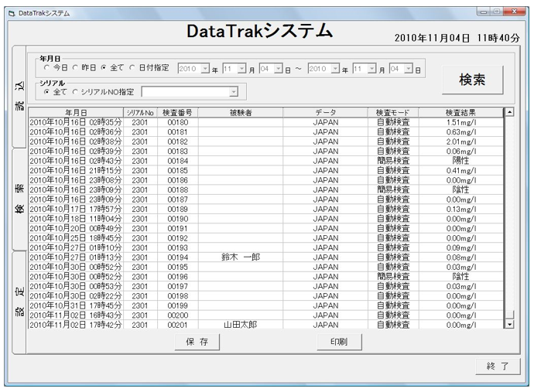Click the table scrollbar up arrow
Screen dimensions: 534x392
coord(508,112)
